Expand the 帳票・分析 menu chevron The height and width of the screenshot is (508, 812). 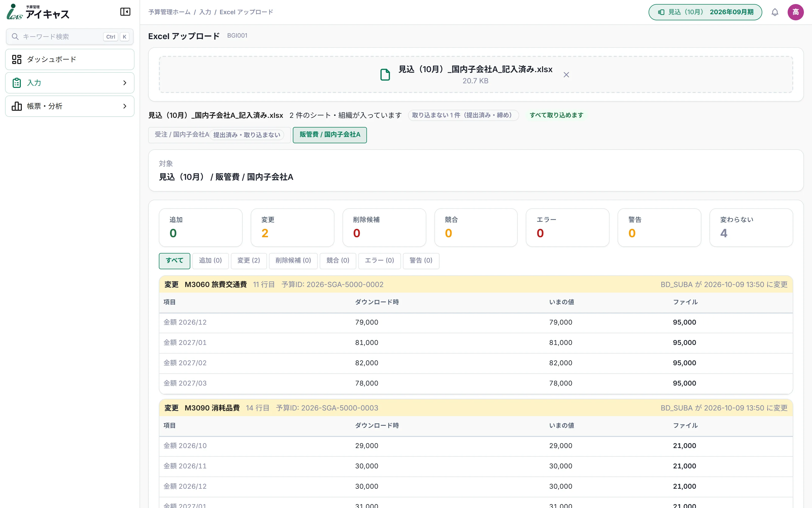click(x=125, y=106)
